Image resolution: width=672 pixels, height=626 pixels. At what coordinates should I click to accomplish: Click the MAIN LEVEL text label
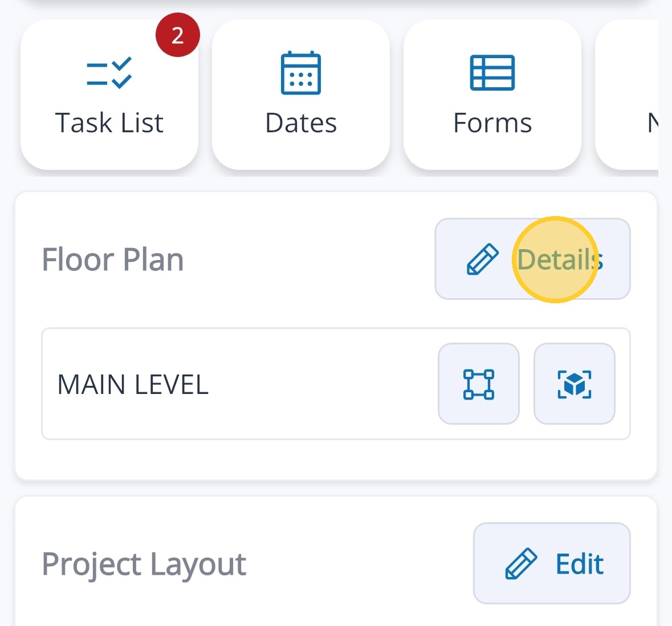pyautogui.click(x=133, y=384)
